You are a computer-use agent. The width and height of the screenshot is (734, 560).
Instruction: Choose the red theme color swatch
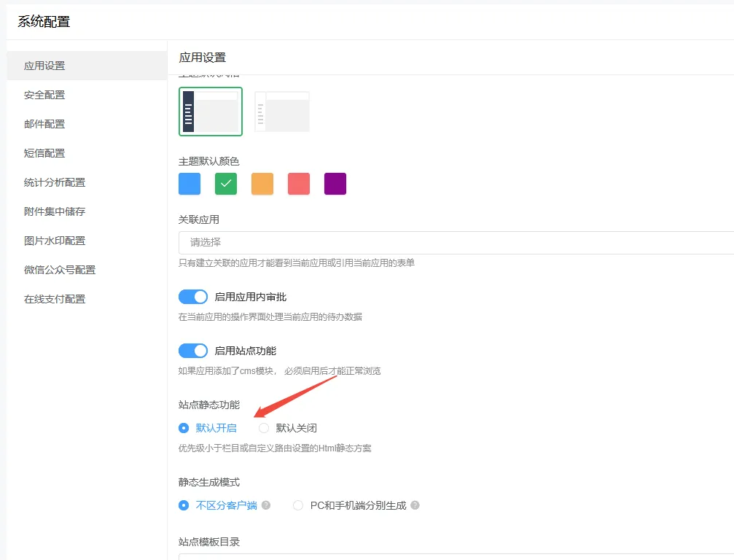point(299,184)
